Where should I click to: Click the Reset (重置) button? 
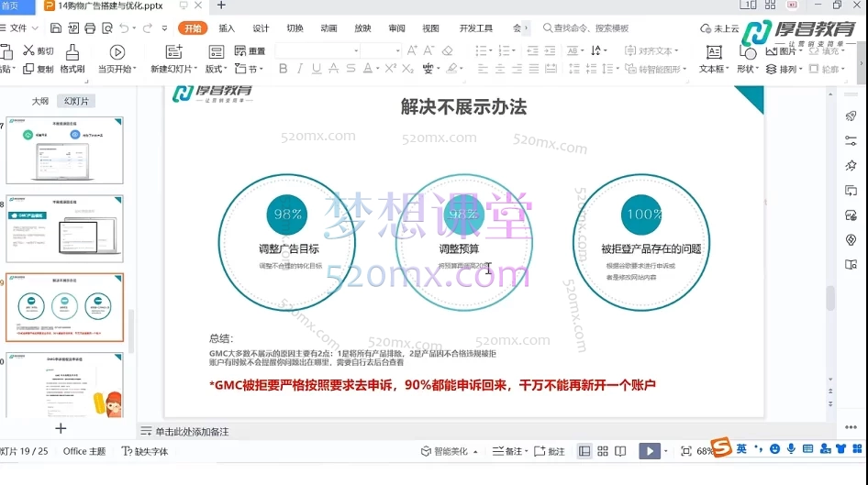[x=250, y=50]
